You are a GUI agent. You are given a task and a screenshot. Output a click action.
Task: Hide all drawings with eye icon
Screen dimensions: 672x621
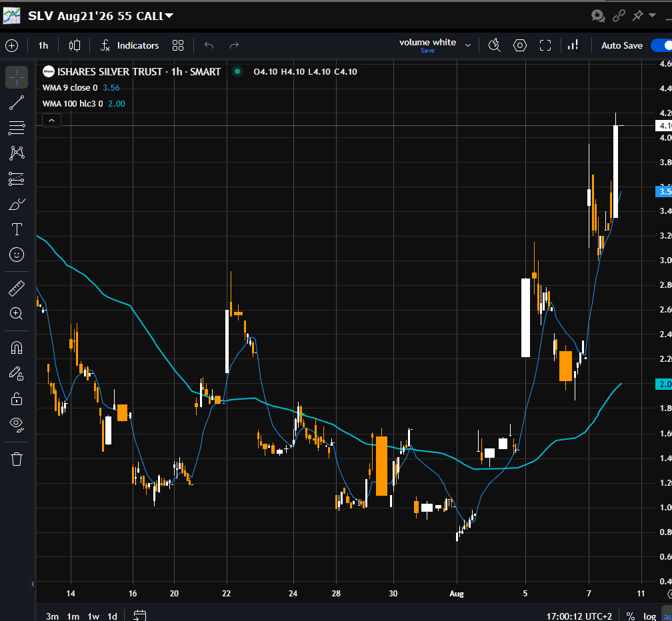point(16,424)
